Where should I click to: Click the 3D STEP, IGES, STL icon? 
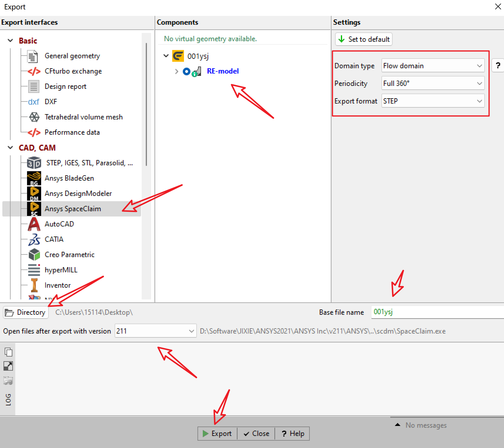(x=34, y=163)
